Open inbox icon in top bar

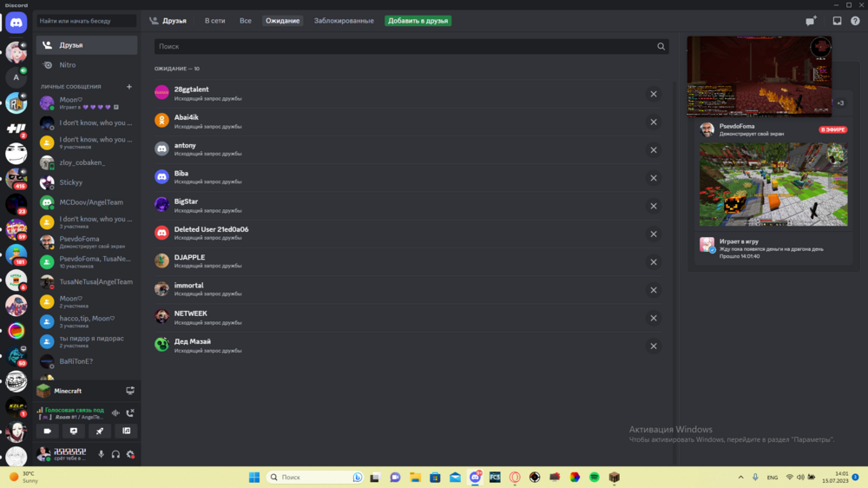click(837, 21)
